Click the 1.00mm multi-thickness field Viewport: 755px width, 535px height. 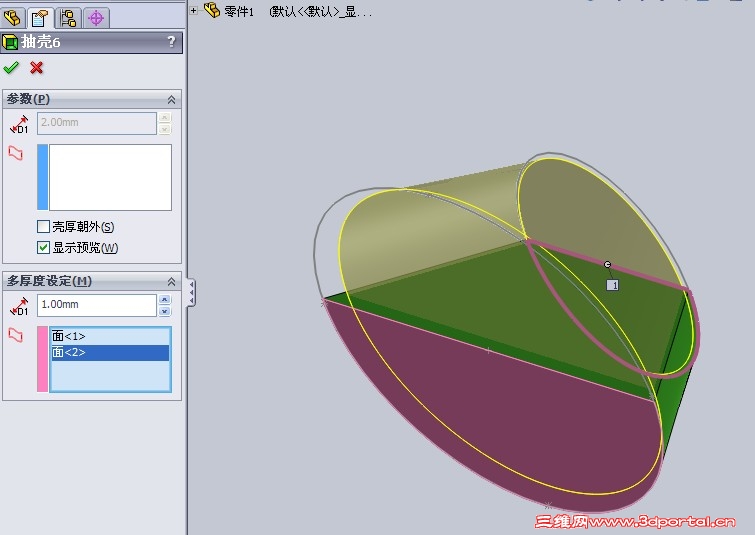pos(97,305)
